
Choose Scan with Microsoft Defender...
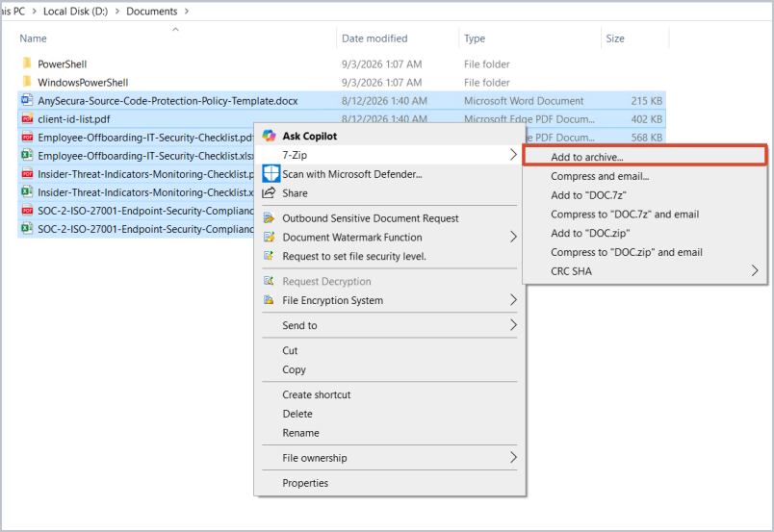click(390, 174)
